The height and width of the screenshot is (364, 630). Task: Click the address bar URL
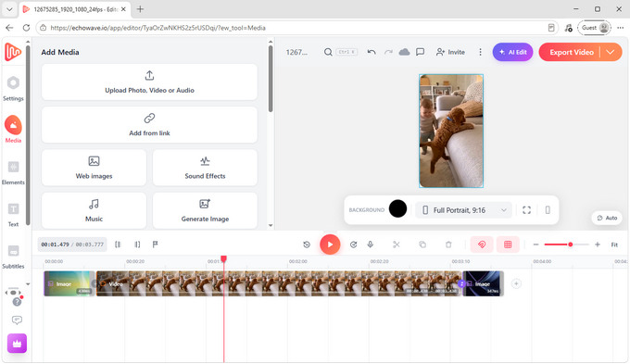tap(157, 28)
